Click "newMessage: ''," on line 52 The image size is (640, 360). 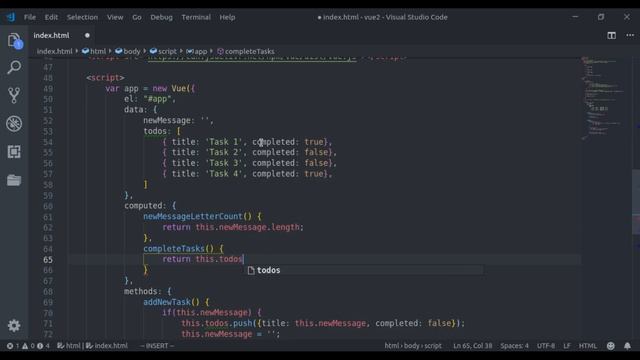coord(178,120)
